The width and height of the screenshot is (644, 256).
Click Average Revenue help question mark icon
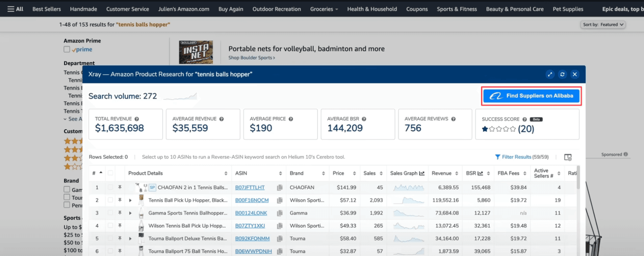click(x=222, y=119)
